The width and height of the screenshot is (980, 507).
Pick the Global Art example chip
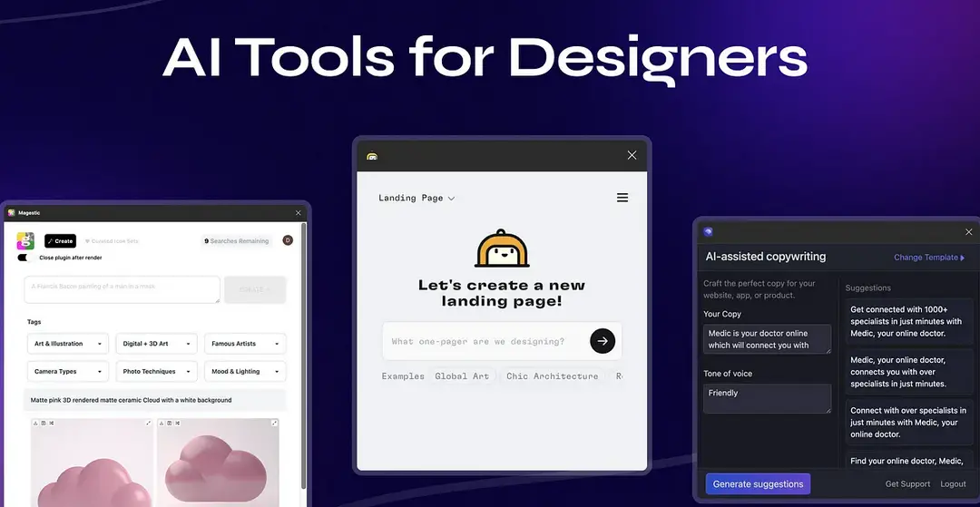tap(462, 375)
